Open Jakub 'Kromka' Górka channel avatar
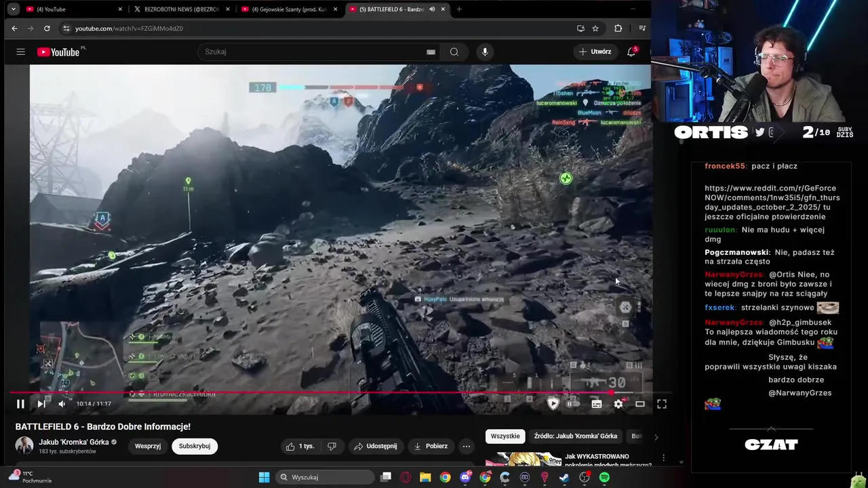The image size is (868, 488). [x=24, y=445]
